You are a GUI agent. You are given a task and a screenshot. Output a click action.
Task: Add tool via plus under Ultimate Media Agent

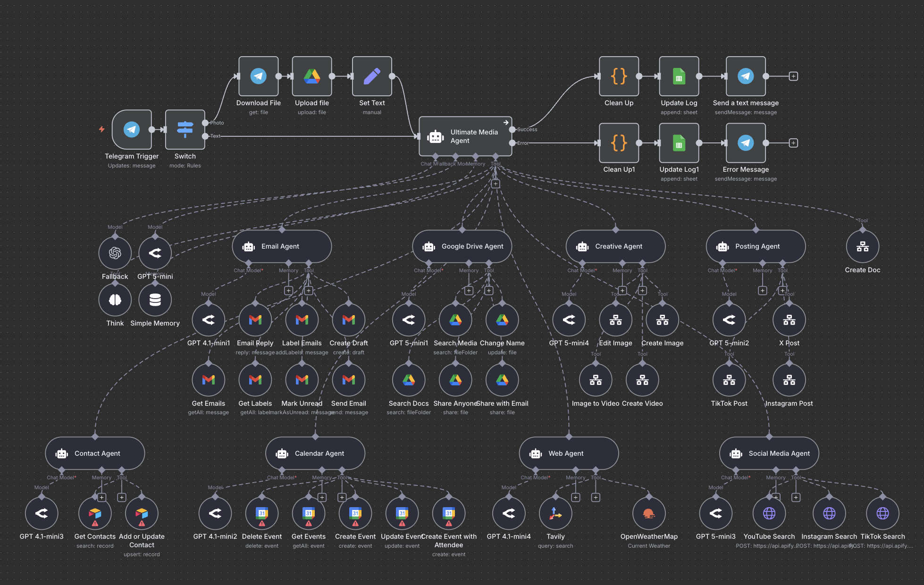[496, 184]
